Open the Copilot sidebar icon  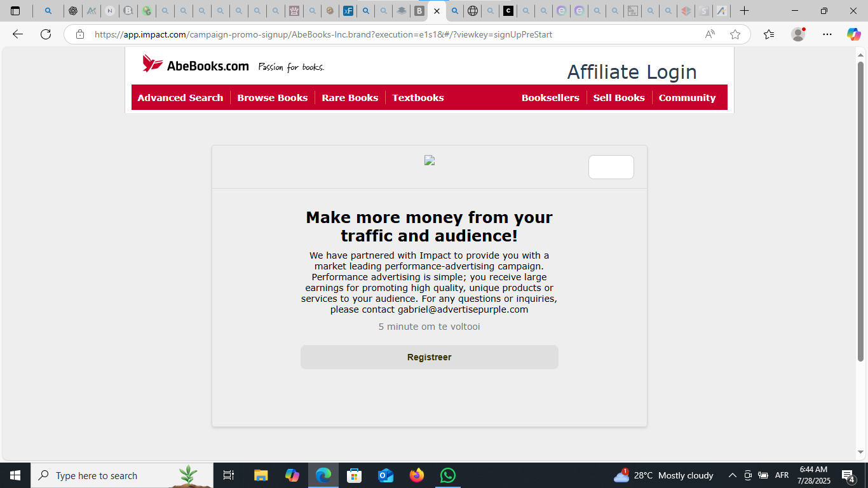coord(853,34)
